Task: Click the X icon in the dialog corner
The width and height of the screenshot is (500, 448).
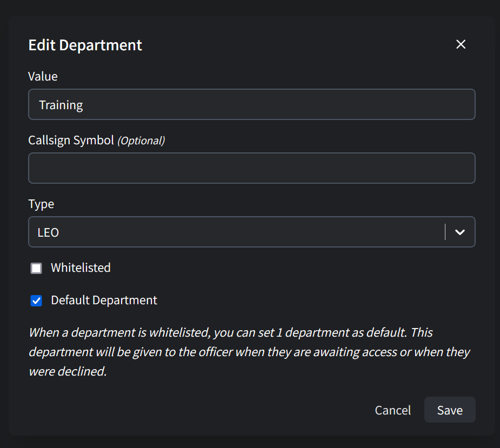Action: coord(461,44)
